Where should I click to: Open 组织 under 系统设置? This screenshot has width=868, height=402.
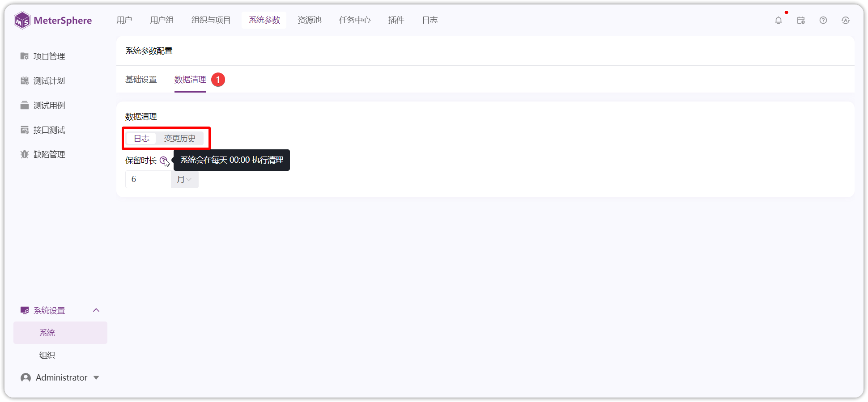pos(47,355)
